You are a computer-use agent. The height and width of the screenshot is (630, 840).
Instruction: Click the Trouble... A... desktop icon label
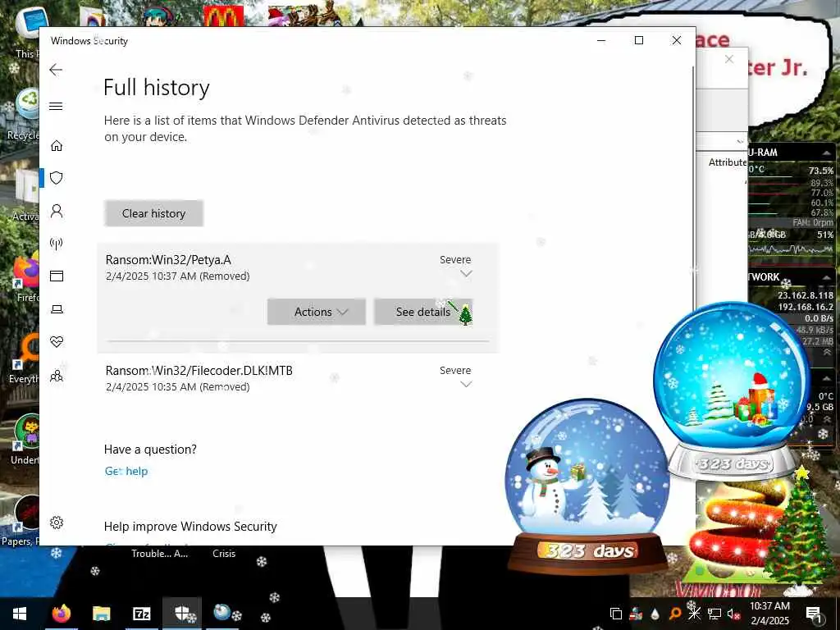click(x=160, y=554)
